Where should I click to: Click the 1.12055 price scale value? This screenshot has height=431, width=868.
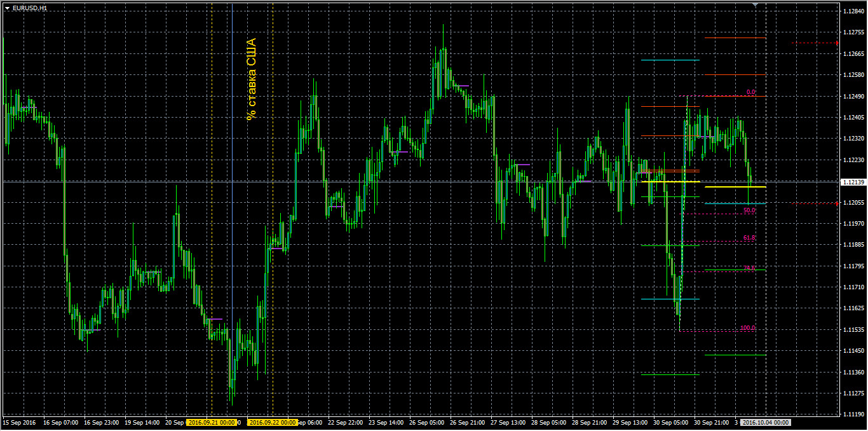[853, 203]
